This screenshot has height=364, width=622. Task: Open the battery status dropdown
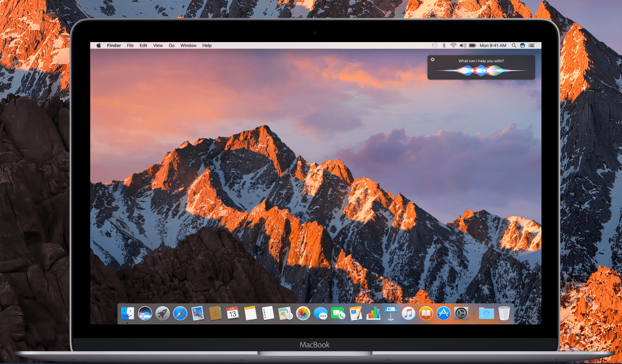coord(472,45)
